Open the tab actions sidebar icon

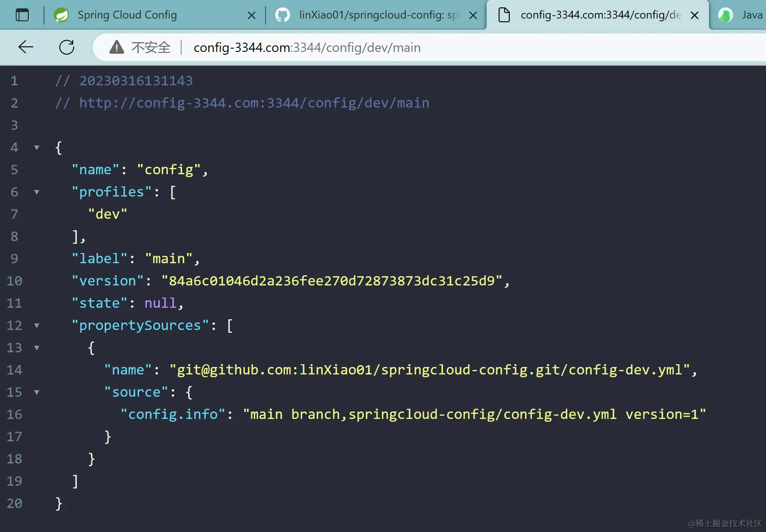pos(22,15)
